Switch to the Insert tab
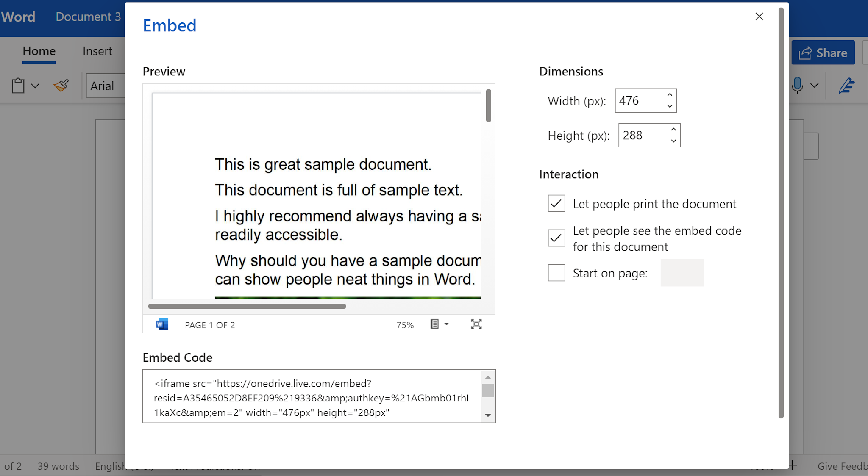 tap(97, 51)
